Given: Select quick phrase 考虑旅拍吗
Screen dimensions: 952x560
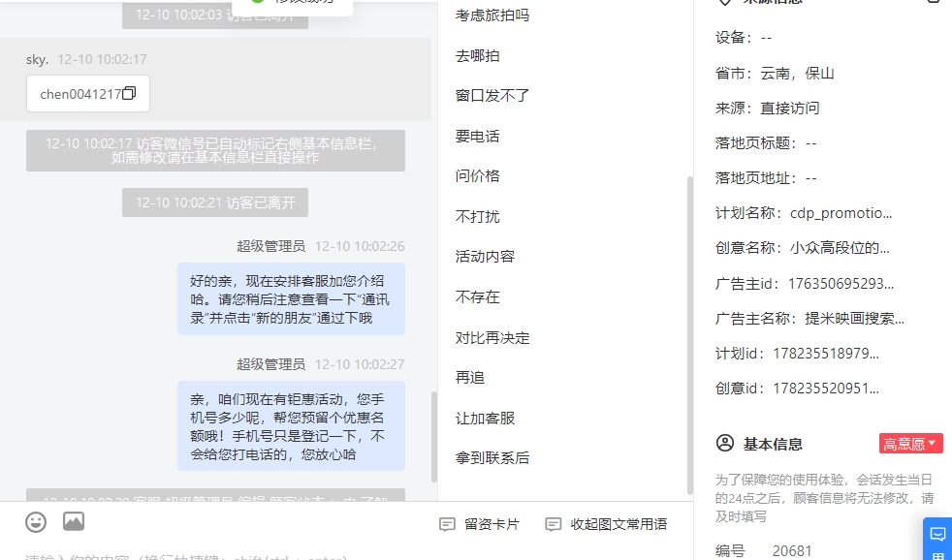Looking at the screenshot, I should [x=492, y=16].
